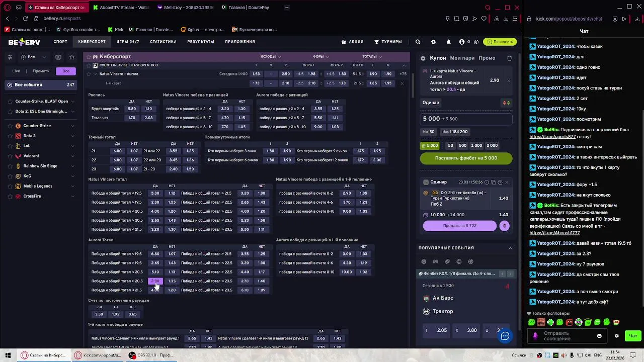Hide balance with the crossed-eye icon

pos(477,42)
